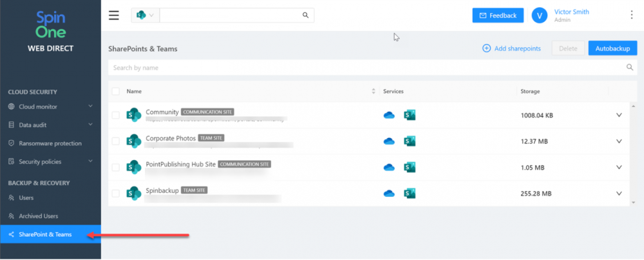Viewport: 644px width, 260px height.
Task: Click the Services column header
Action: point(393,92)
